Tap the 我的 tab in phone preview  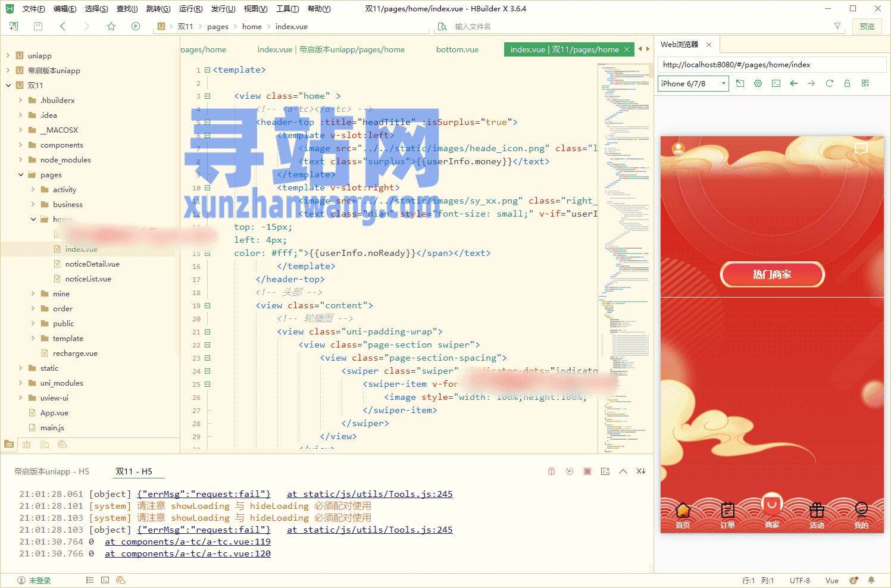(861, 515)
